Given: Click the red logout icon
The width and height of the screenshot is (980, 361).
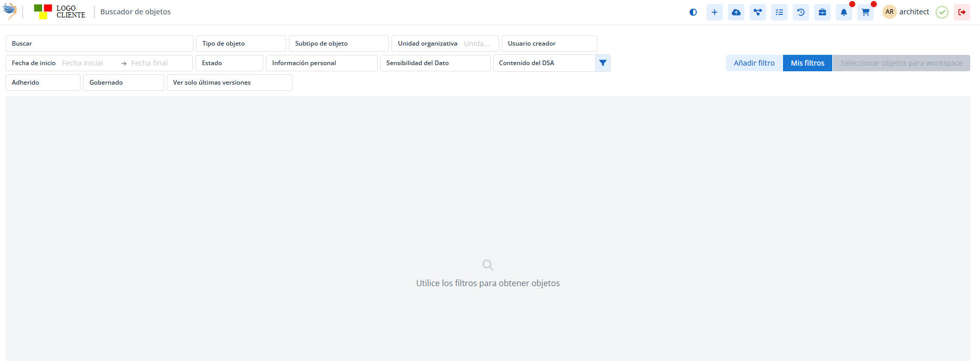Looking at the screenshot, I should click(962, 12).
